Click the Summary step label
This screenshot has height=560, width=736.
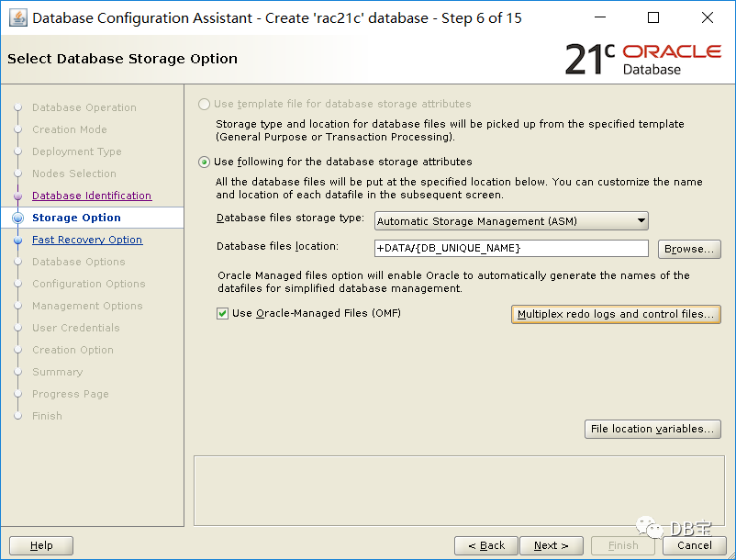57,372
